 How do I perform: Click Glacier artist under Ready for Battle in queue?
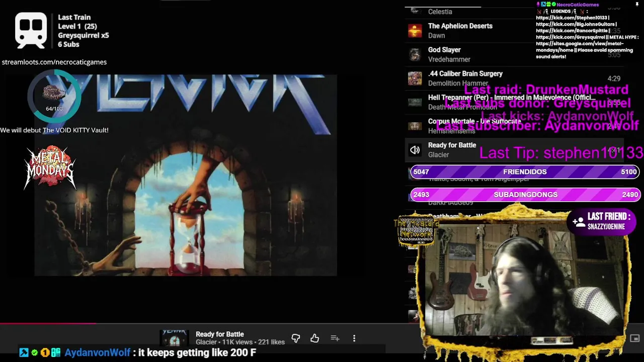438,155
